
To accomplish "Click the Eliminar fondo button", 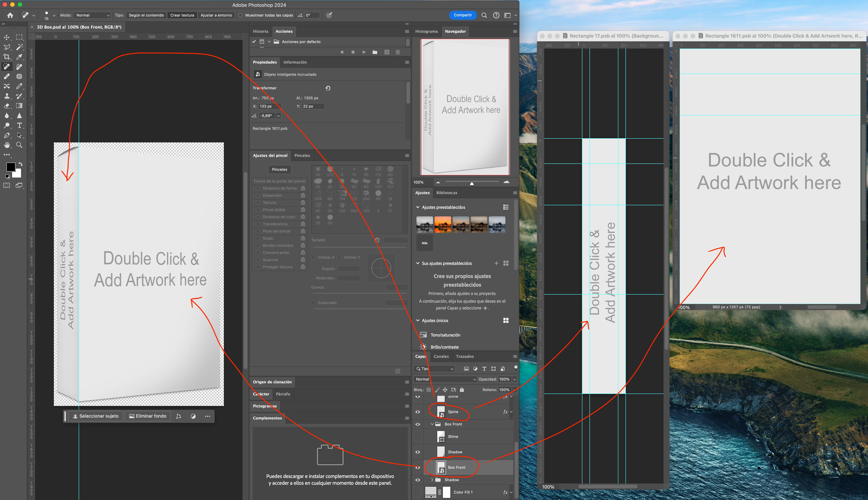I will pos(148,416).
